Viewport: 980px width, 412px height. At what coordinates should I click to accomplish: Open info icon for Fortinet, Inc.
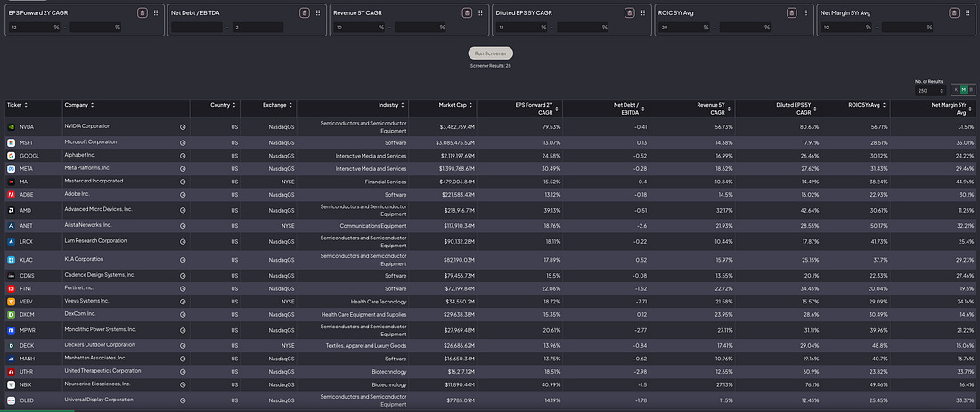pos(183,288)
